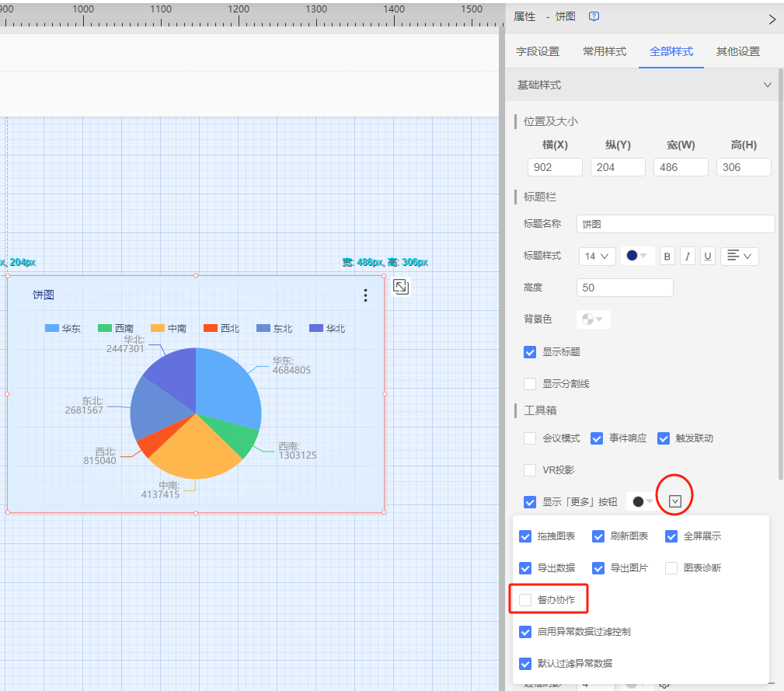Click the help icon next to 饼图
The width and height of the screenshot is (784, 691).
point(594,16)
